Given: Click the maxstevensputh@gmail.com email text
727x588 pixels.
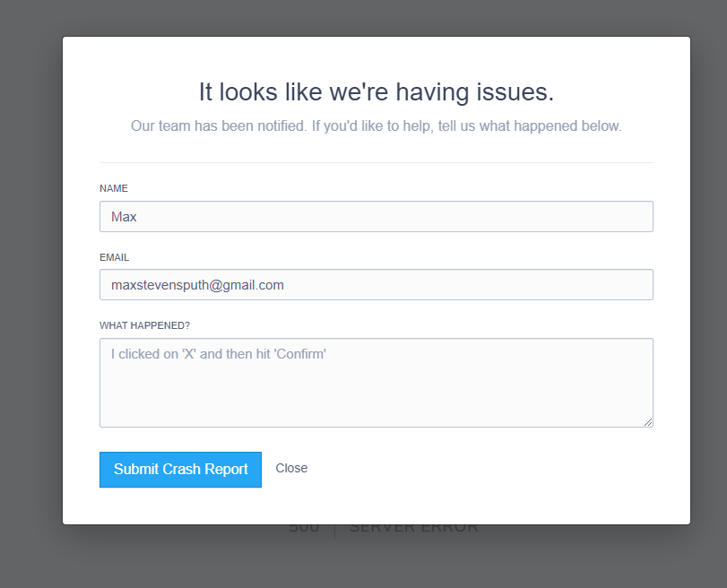Looking at the screenshot, I should pos(197,285).
